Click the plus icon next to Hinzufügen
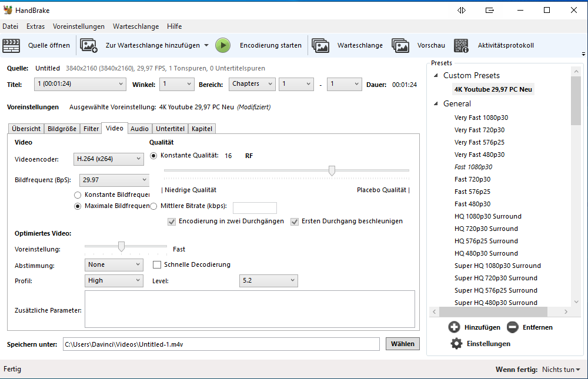The image size is (588, 379). (454, 327)
